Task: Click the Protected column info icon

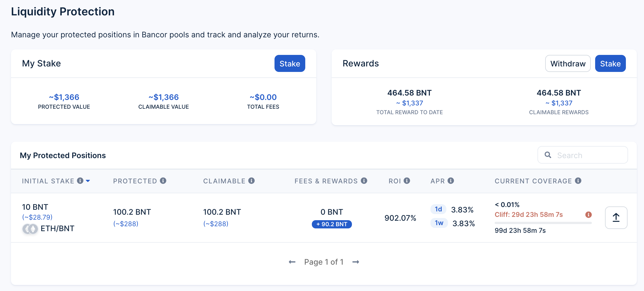Action: coord(164,181)
